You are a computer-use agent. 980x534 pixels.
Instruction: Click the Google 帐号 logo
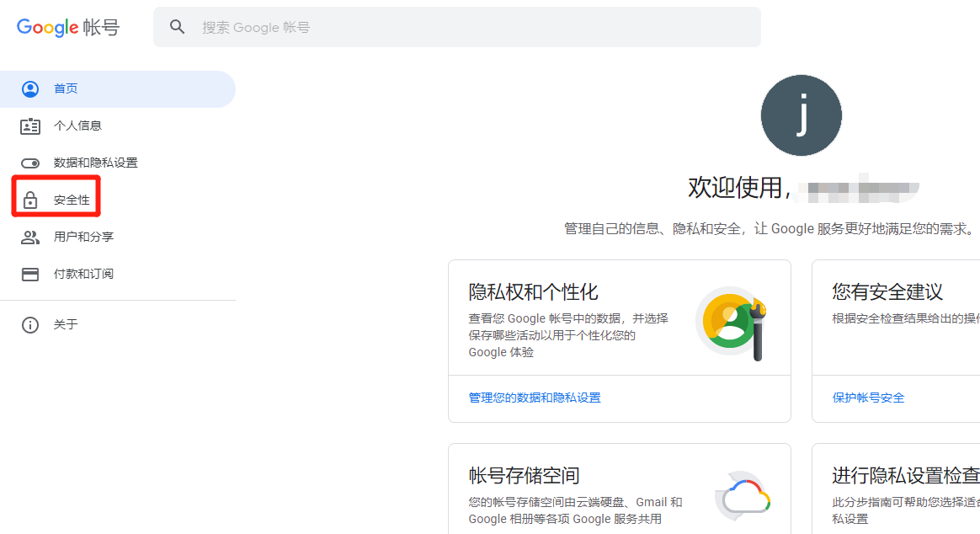coord(68,27)
